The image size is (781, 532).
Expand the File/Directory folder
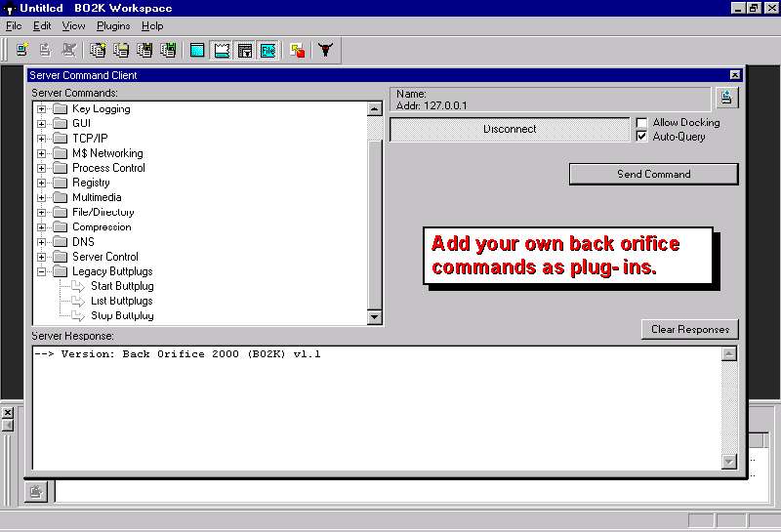point(42,213)
